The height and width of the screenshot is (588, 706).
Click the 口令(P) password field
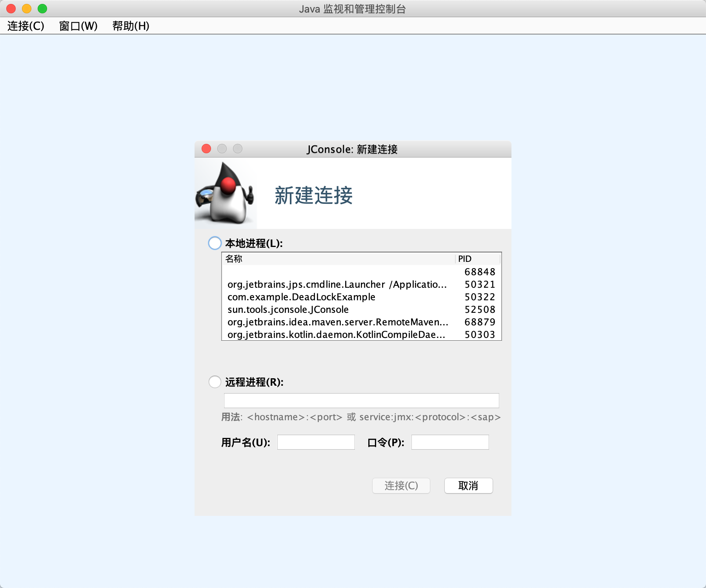(x=450, y=442)
